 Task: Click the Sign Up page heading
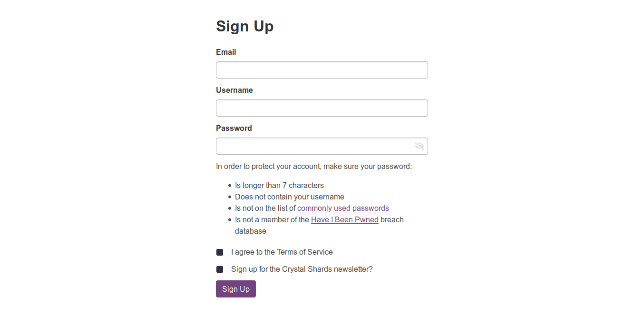pos(245,26)
